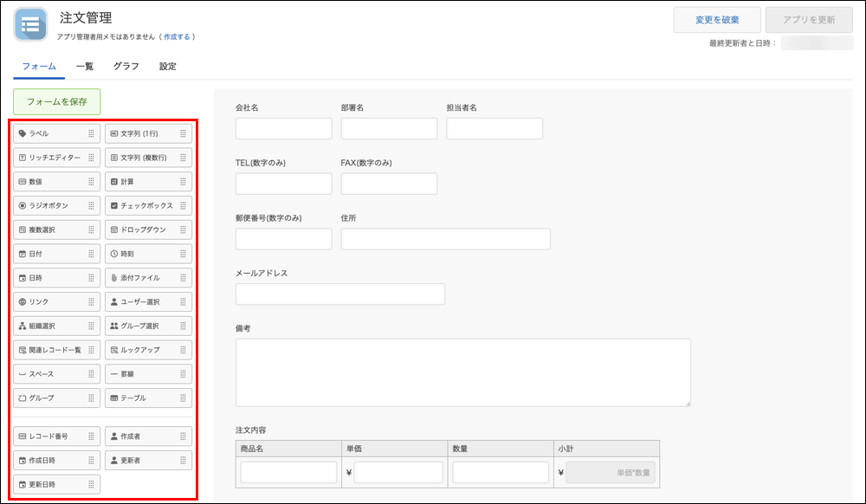Choose the 数値 field item

57,182
